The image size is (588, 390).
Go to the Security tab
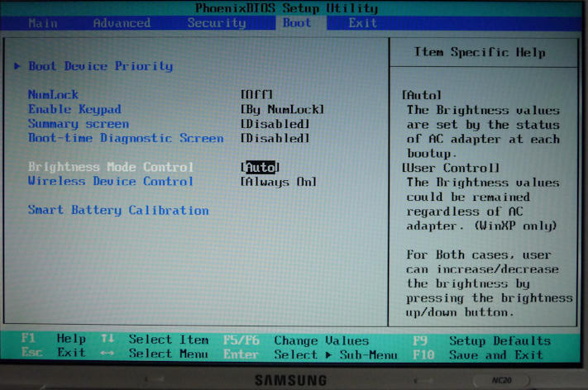(217, 23)
